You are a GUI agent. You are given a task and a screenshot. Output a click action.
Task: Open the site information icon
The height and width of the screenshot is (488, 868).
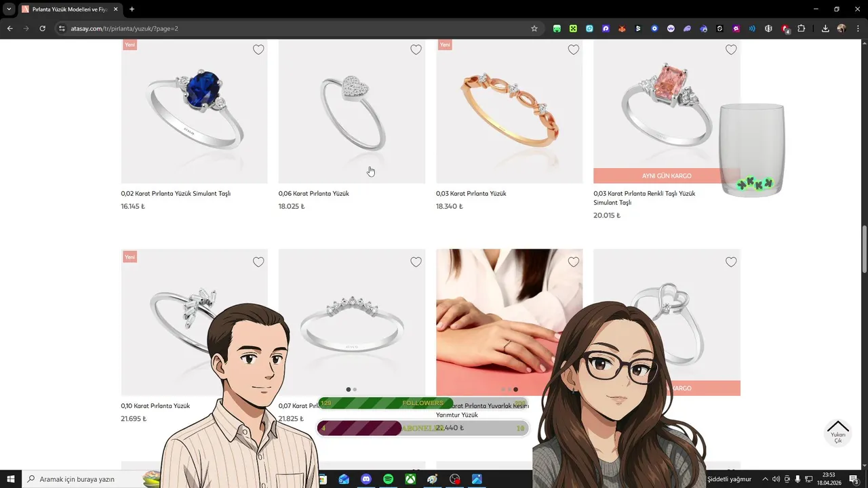(x=62, y=28)
